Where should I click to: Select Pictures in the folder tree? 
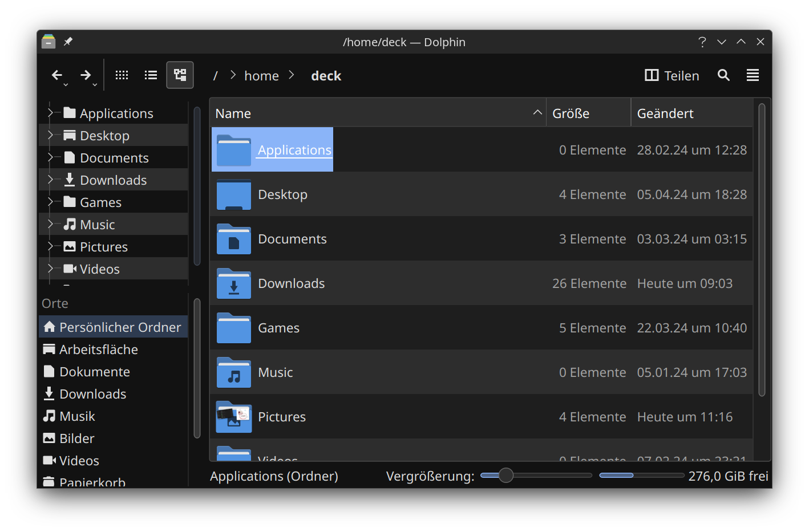tap(104, 247)
